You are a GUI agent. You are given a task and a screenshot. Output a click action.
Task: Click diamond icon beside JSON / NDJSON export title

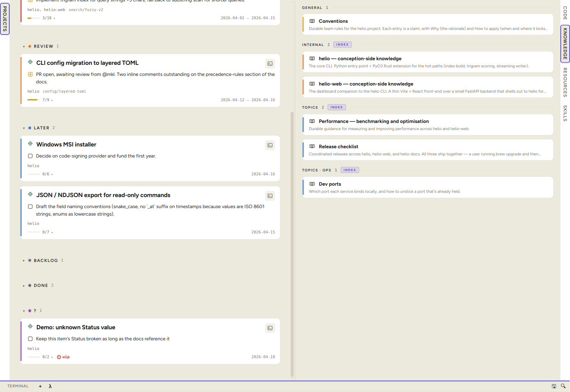point(30,194)
